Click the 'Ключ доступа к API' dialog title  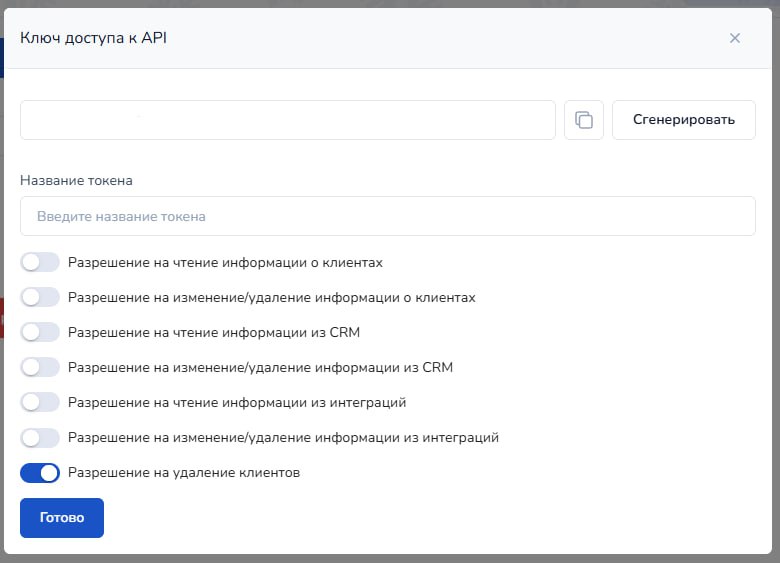click(94, 38)
